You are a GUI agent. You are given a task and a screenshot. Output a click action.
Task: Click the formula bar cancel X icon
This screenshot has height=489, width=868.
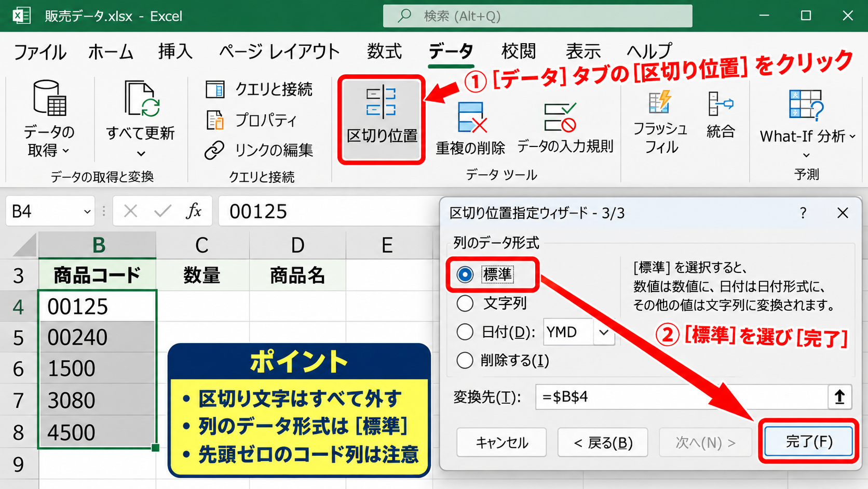coord(131,211)
